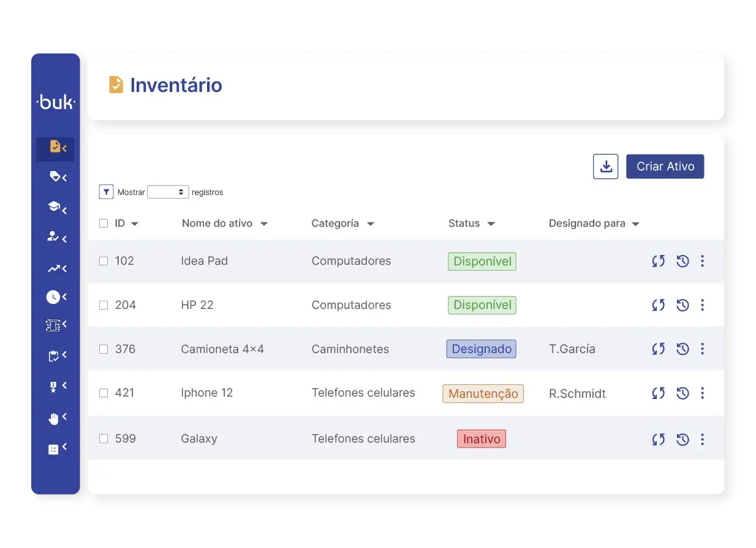Check the checkbox for row 102 Idea Pad
This screenshot has width=756, height=548.
click(103, 261)
